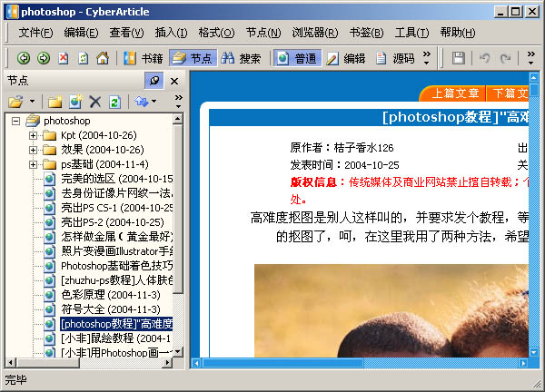The width and height of the screenshot is (545, 392).
Task: Click the content pane horizontal scrollbar thumb
Action: point(282,363)
